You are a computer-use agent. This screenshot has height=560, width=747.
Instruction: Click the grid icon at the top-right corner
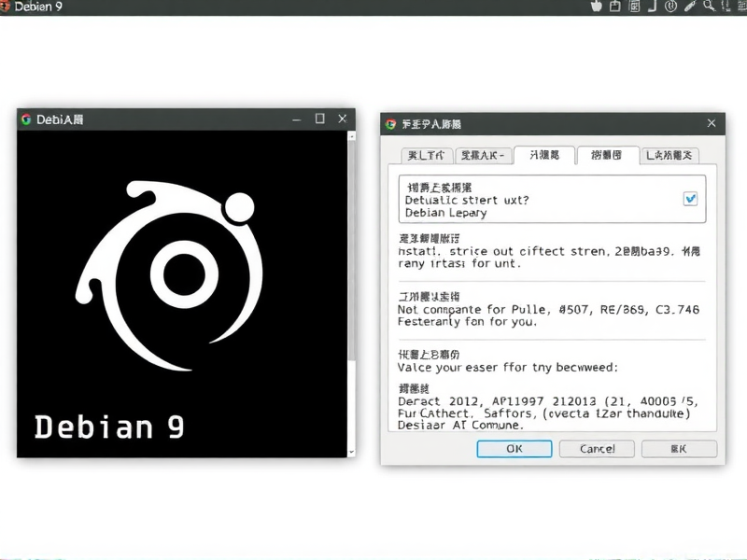(x=743, y=7)
